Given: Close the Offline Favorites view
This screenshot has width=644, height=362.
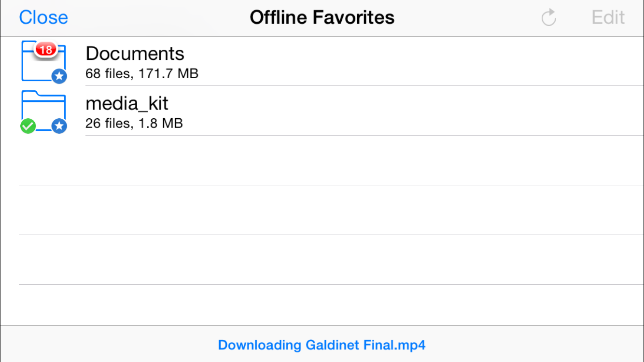Looking at the screenshot, I should click(x=43, y=18).
